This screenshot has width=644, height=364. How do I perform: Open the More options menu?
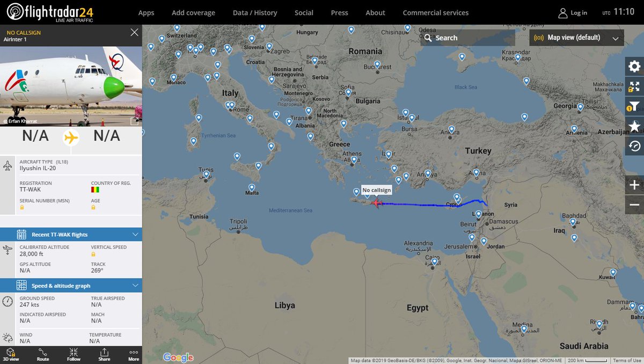pyautogui.click(x=134, y=354)
